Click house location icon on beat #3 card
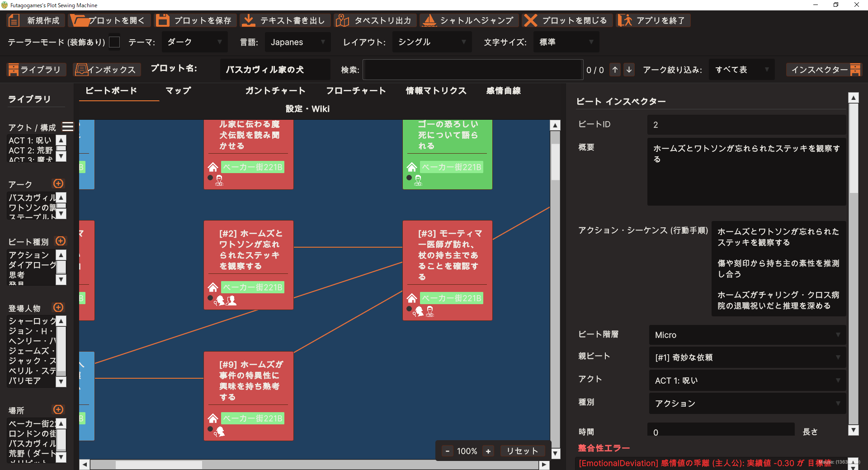 click(412, 298)
